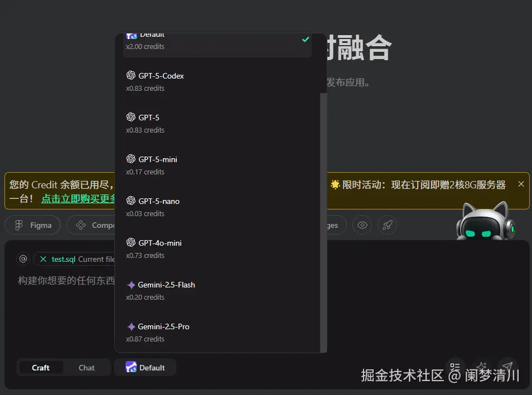Select the Gemini-2.5-Flash model

click(217, 291)
